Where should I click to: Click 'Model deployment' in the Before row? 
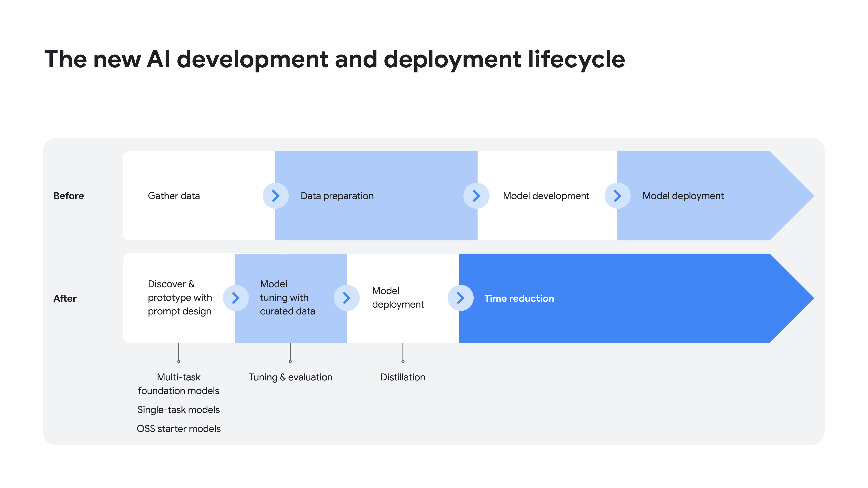[683, 196]
